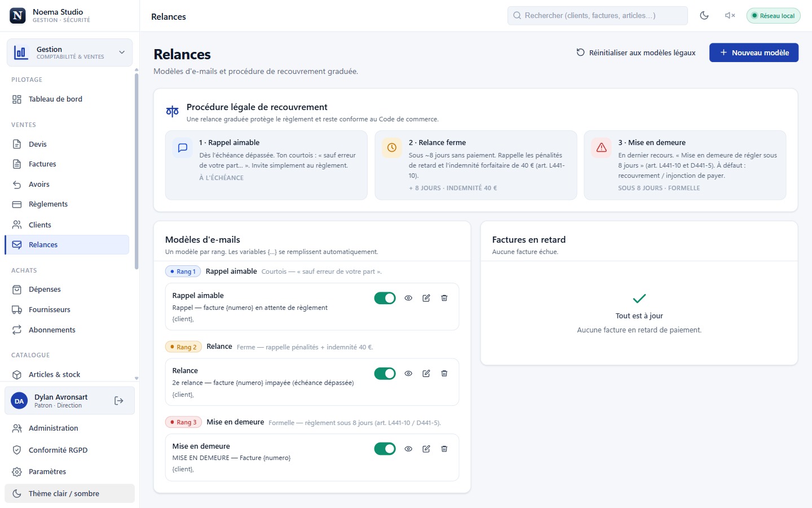Focus the Rechercher search field

click(598, 16)
